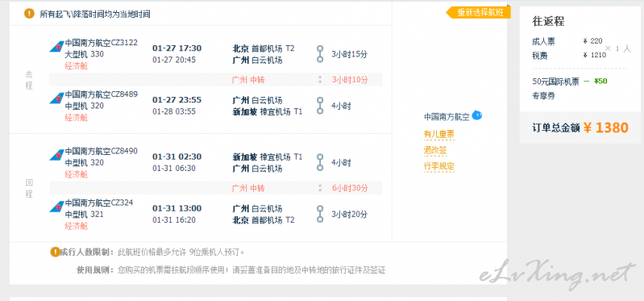The height and width of the screenshot is (301, 644).
Task: Click departure time 01-31 13:00
Action: click(177, 208)
